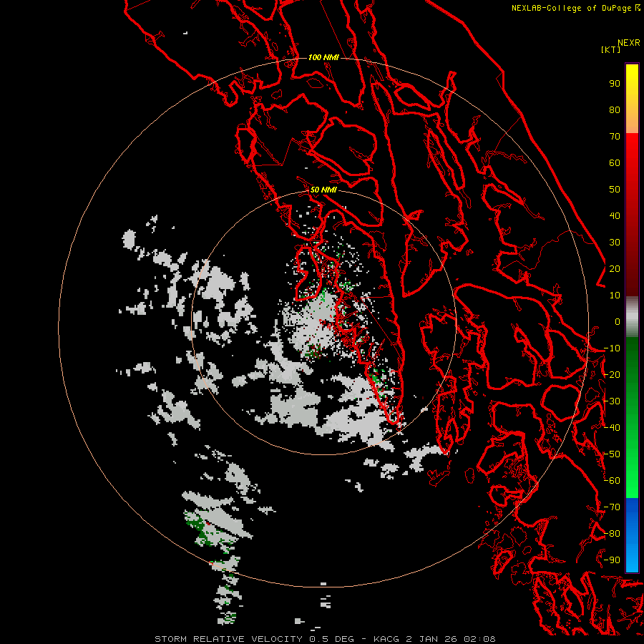This screenshot has height=644, width=644.
Task: Click the yellow top segment of the velocity color bar
Action: click(632, 99)
